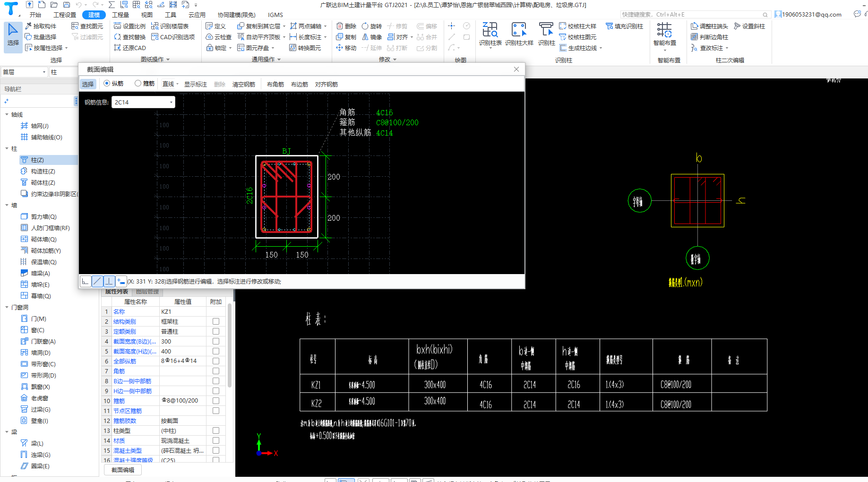Select the 纵筋 radio button
This screenshot has width=868, height=482.
point(107,84)
